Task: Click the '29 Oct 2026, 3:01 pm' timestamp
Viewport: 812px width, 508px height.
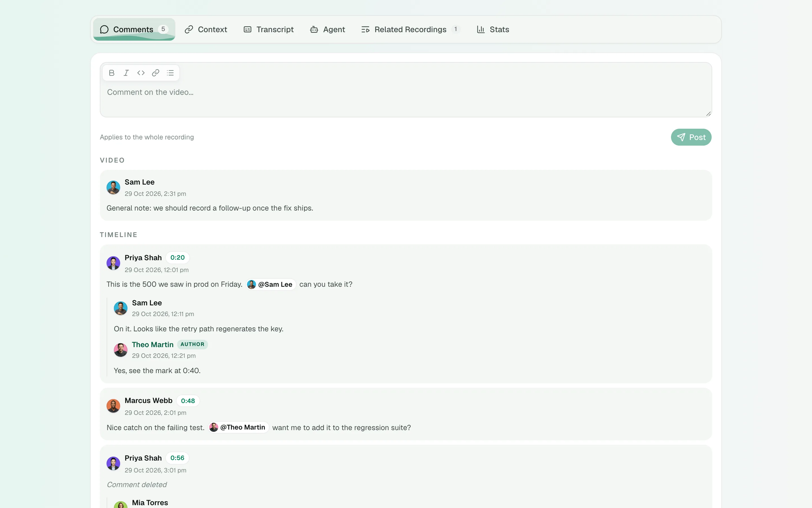Action: point(155,470)
